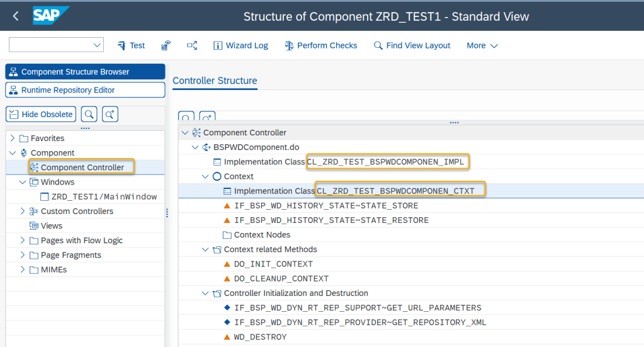Open the command field dropdown

pos(97,45)
